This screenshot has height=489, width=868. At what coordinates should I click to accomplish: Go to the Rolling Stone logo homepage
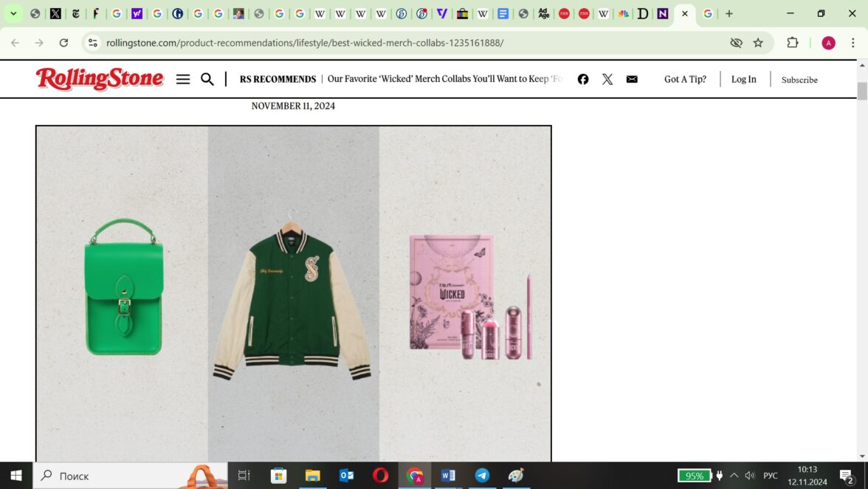[100, 78]
